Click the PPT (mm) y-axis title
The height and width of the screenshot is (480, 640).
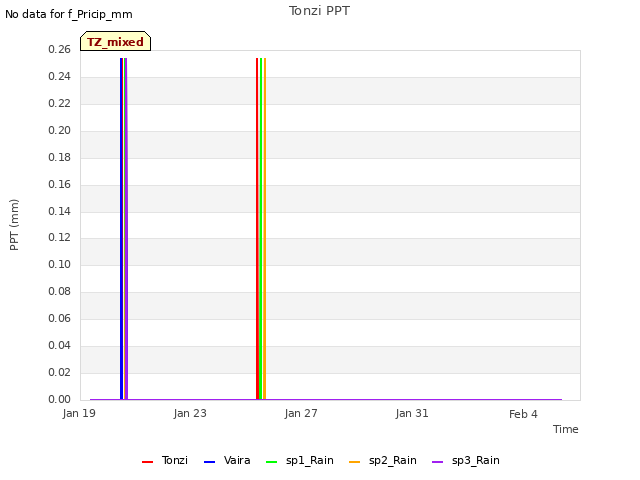[14, 225]
